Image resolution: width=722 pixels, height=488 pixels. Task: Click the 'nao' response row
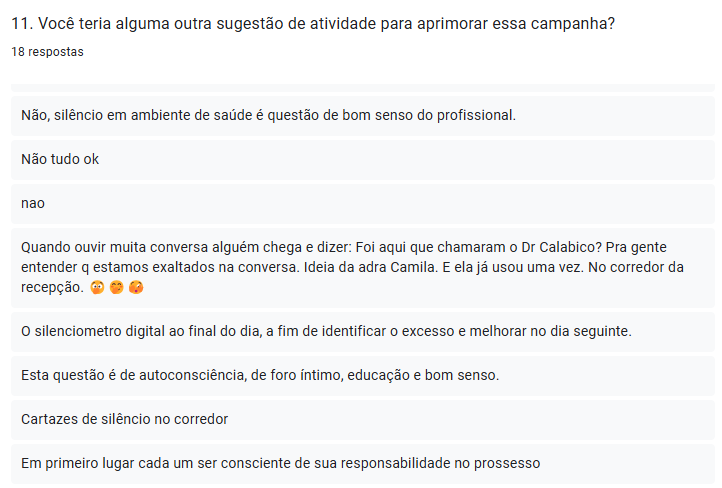click(x=33, y=203)
